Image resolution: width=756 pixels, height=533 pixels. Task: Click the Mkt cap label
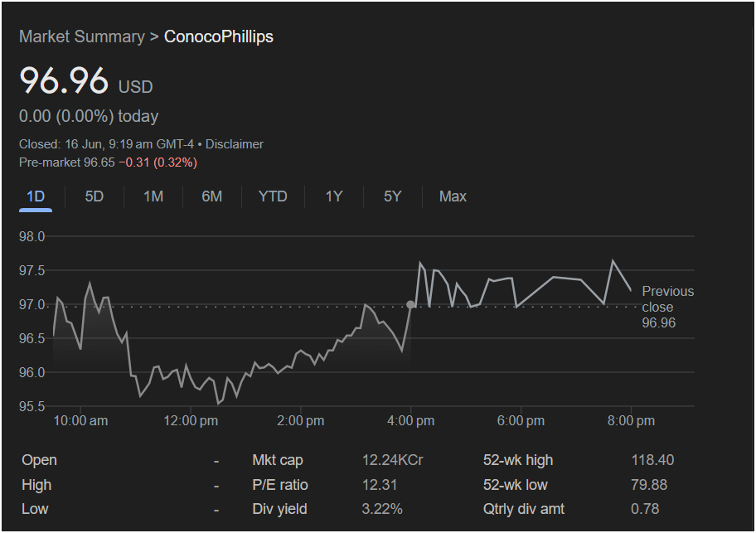(x=277, y=460)
